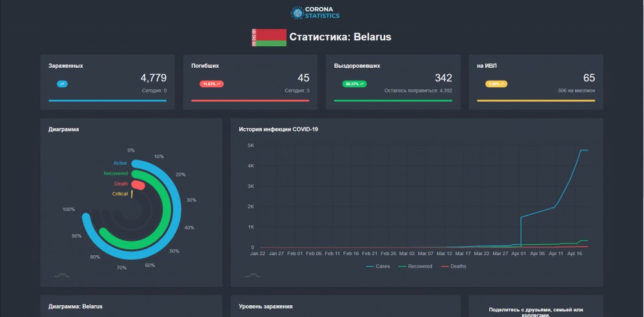This screenshot has width=644, height=317.
Task: Click the Поделитесь с друзьями text
Action: (x=536, y=312)
